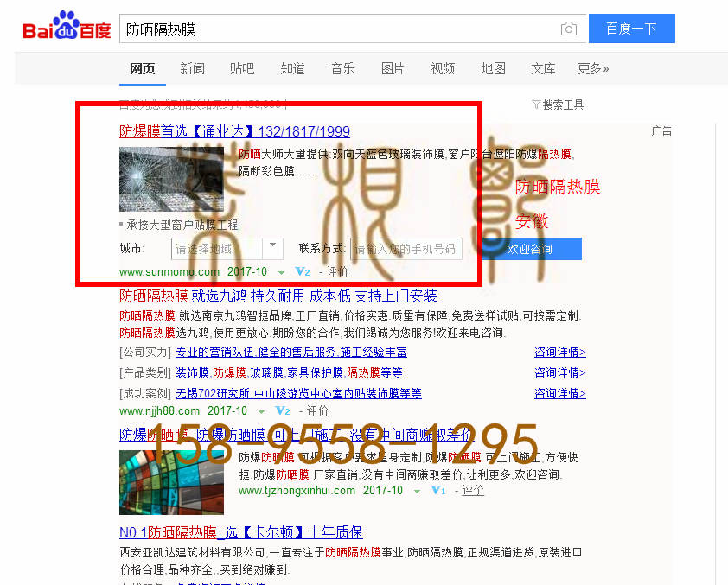Click the 广告 label

tap(661, 130)
